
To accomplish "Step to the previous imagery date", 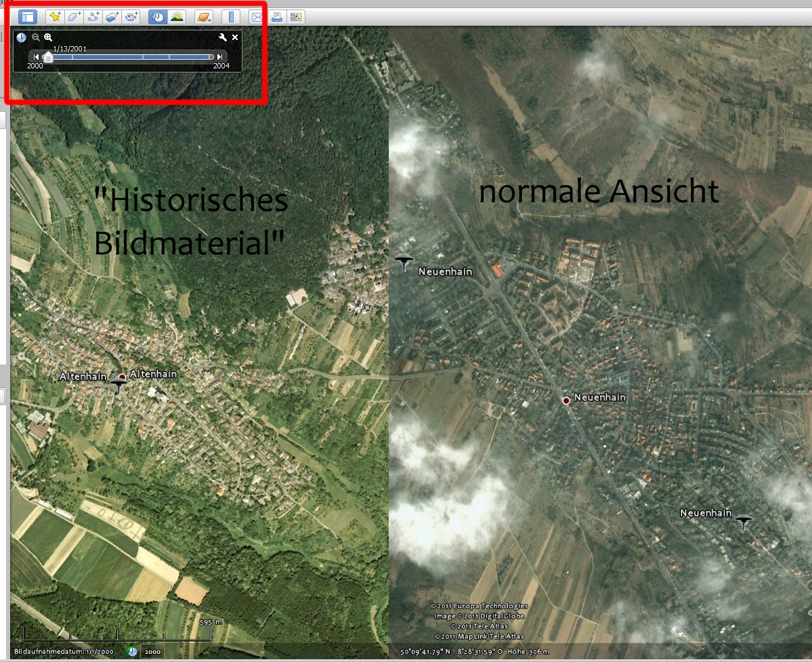I will point(36,57).
